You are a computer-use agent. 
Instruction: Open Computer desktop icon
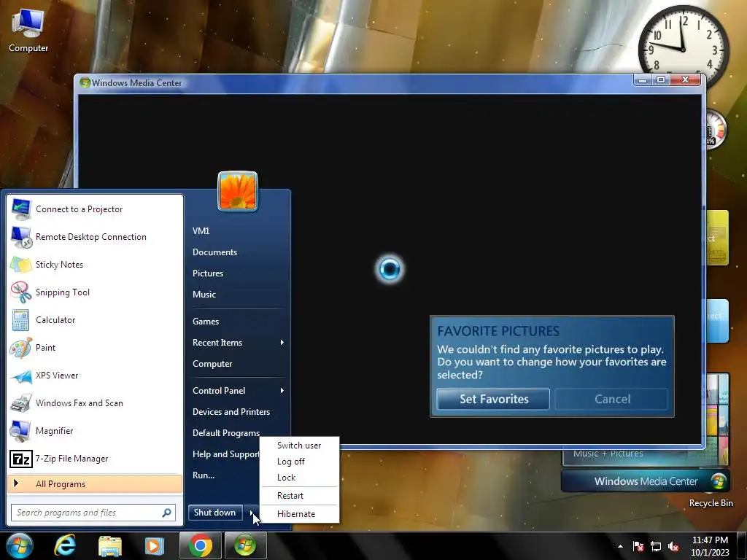point(28,31)
